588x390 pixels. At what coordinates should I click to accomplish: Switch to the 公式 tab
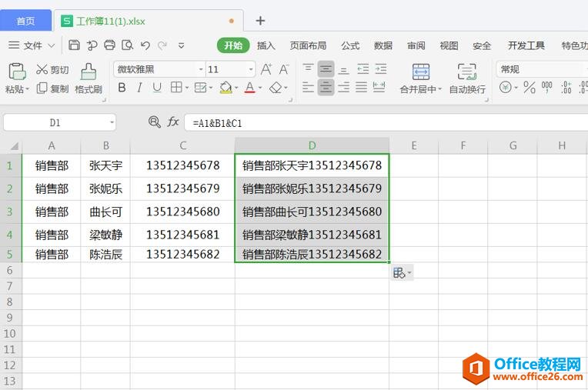[x=350, y=45]
